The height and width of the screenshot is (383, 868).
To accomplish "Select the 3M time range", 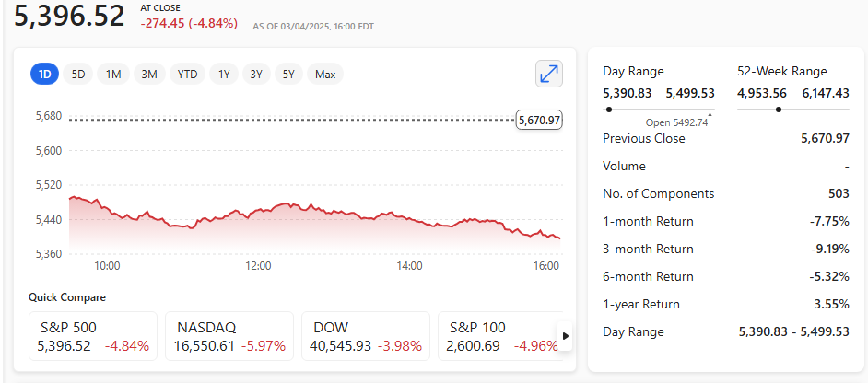I will click(149, 75).
